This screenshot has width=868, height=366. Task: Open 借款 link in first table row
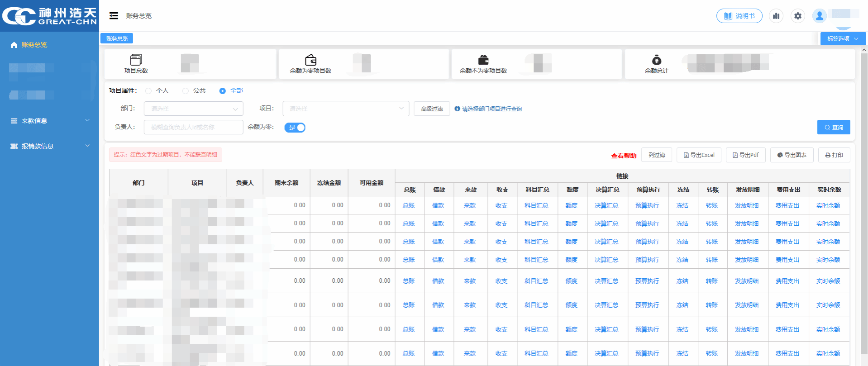tap(439, 205)
